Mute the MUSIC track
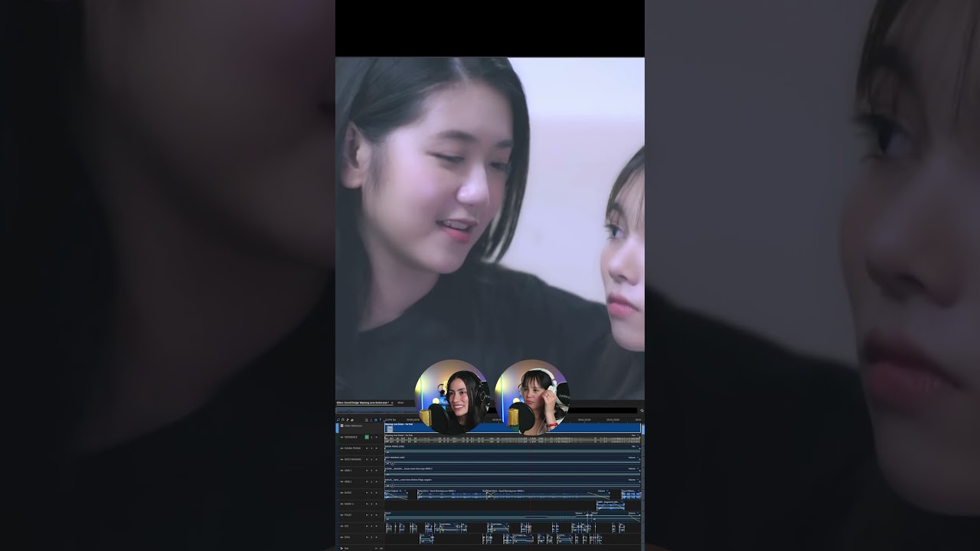Screen dimensions: 980x551 [x=367, y=493]
